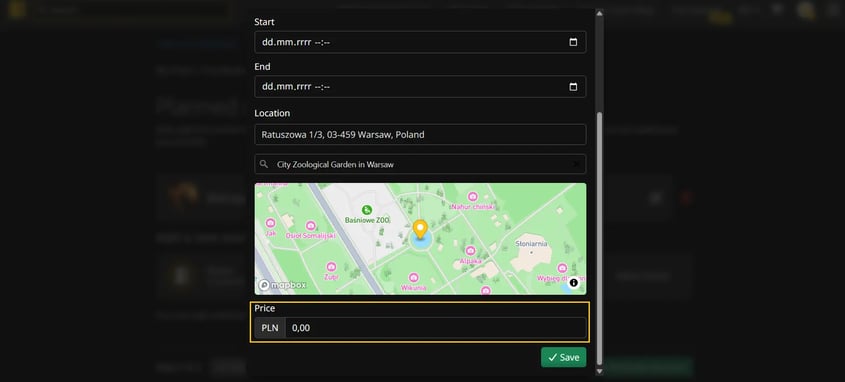Screen dimensions: 845x382
Task: Select the green Baśniowe ZOO map marker
Action: 367,210
